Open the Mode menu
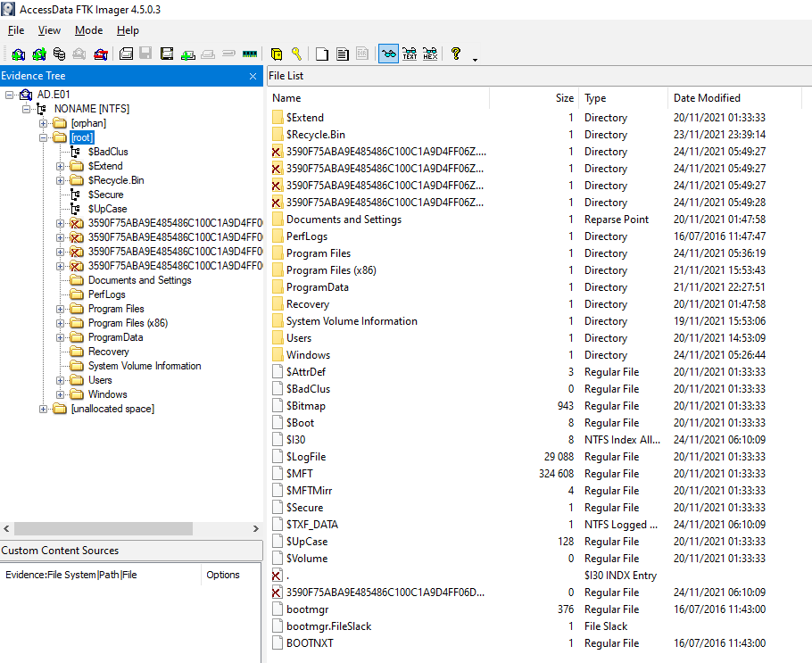The image size is (812, 663). click(x=88, y=30)
